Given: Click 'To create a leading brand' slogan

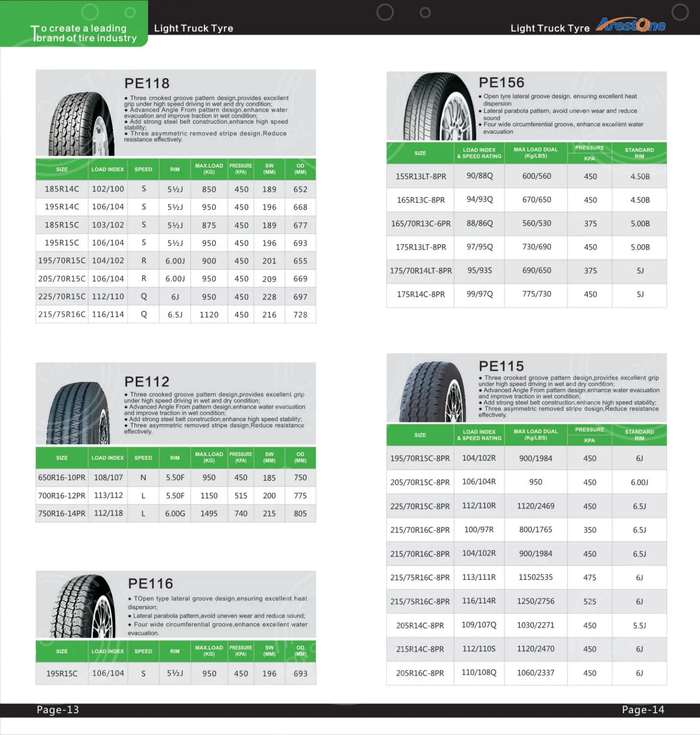Looking at the screenshot, I should 84,33.
